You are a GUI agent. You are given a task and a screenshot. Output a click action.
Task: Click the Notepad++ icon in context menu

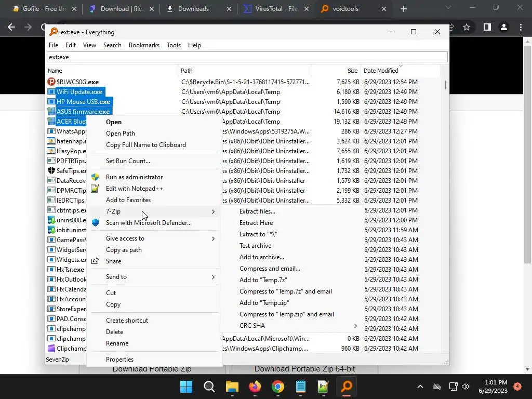coord(96,189)
